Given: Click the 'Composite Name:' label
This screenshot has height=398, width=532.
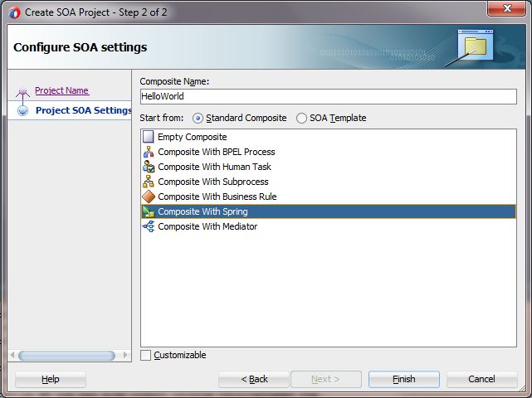Looking at the screenshot, I should (x=174, y=82).
